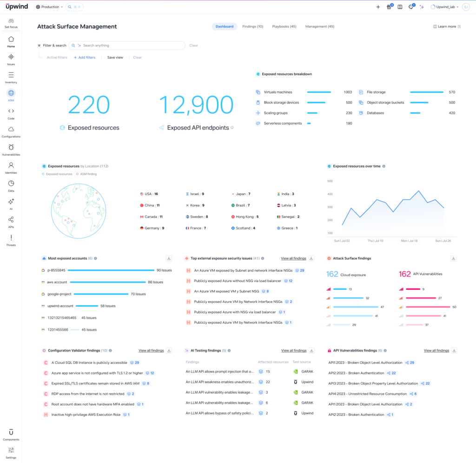The height and width of the screenshot is (463, 476).
Task: Toggle Exposed resources legend on map
Action: tap(57, 174)
